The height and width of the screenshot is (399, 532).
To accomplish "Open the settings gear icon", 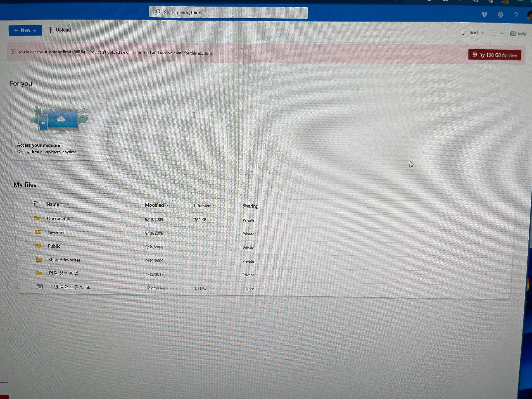I will [x=500, y=15].
